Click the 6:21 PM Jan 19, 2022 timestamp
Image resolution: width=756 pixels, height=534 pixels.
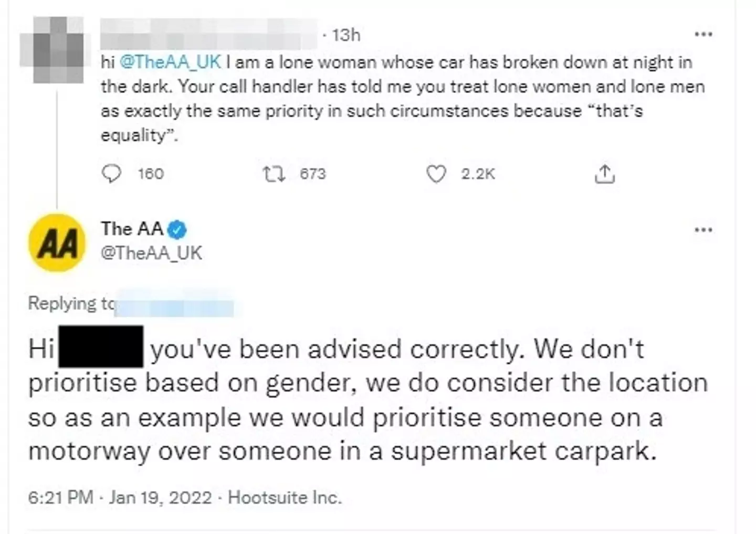pyautogui.click(x=120, y=497)
